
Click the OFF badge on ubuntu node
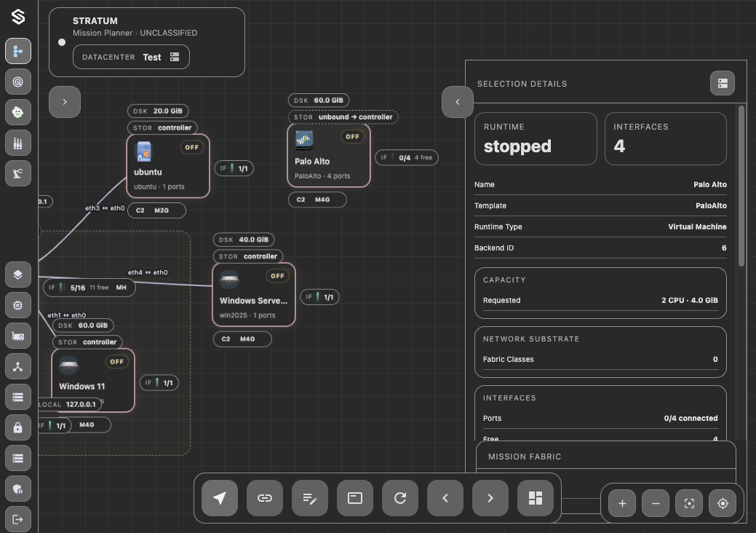pyautogui.click(x=192, y=147)
